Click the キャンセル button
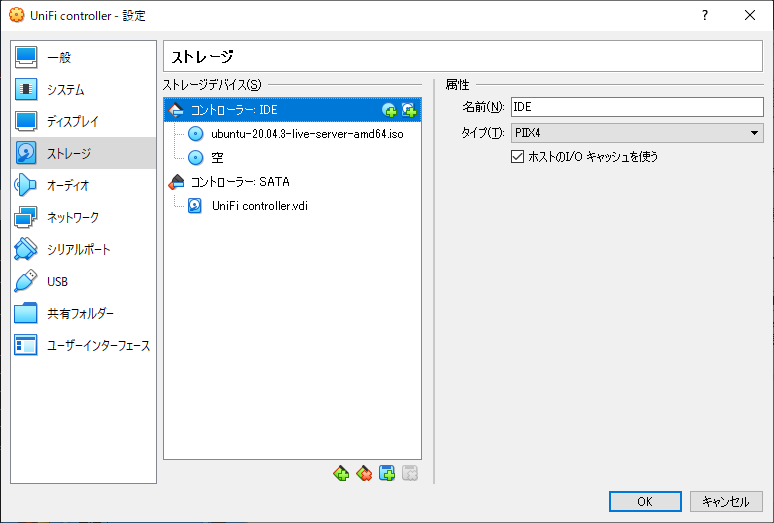774x523 pixels. point(726,501)
